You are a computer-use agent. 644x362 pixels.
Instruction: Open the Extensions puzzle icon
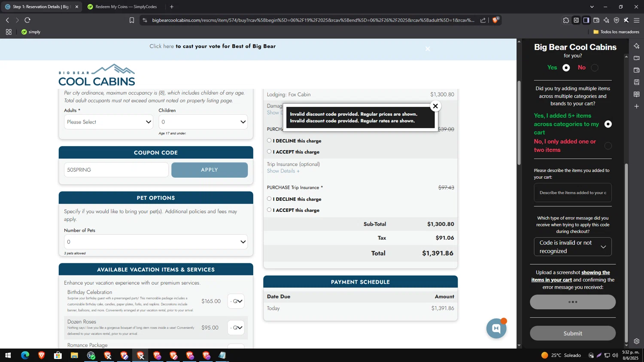pyautogui.click(x=566, y=20)
